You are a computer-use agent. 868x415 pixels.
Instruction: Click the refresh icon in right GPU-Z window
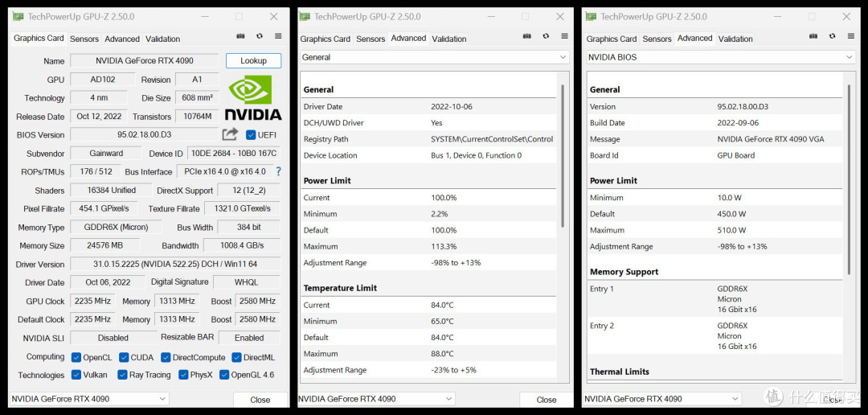pyautogui.click(x=833, y=36)
